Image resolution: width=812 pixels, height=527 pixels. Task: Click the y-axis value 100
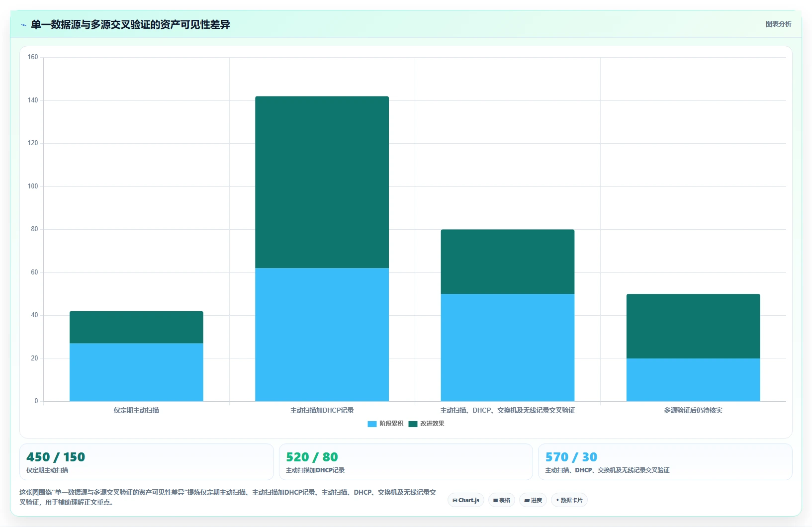[33, 186]
